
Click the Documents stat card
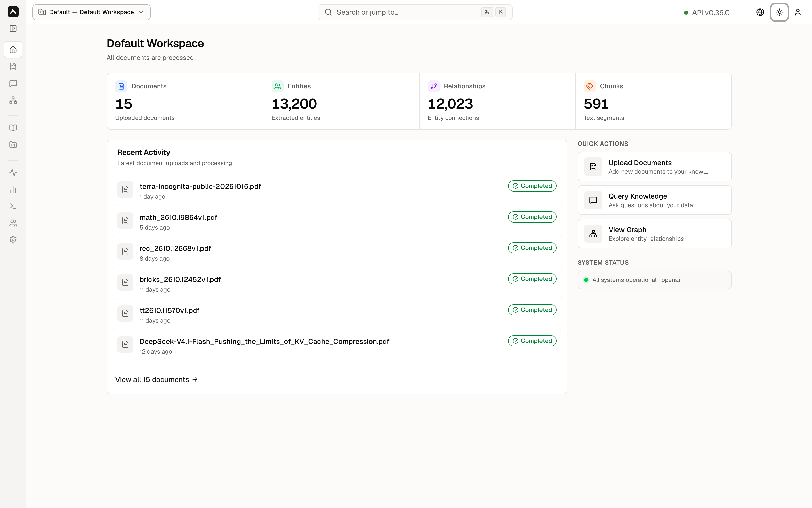point(185,101)
